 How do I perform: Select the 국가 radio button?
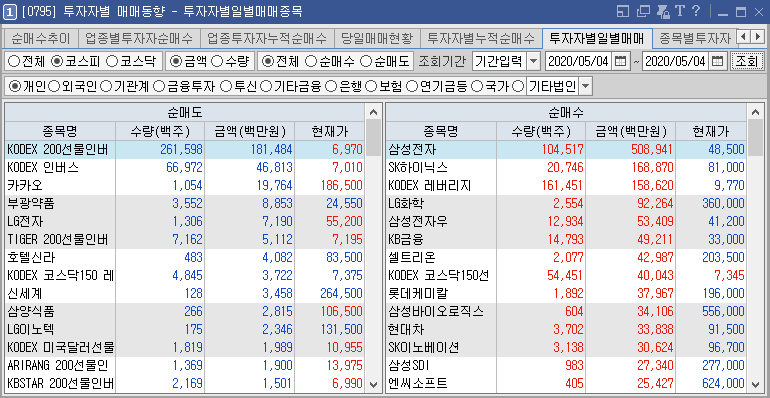click(476, 87)
